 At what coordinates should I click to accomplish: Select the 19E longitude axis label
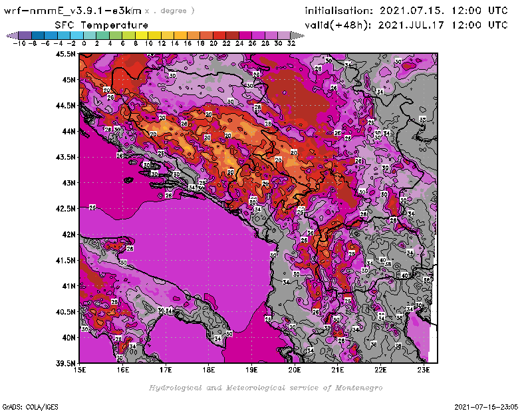(x=251, y=370)
